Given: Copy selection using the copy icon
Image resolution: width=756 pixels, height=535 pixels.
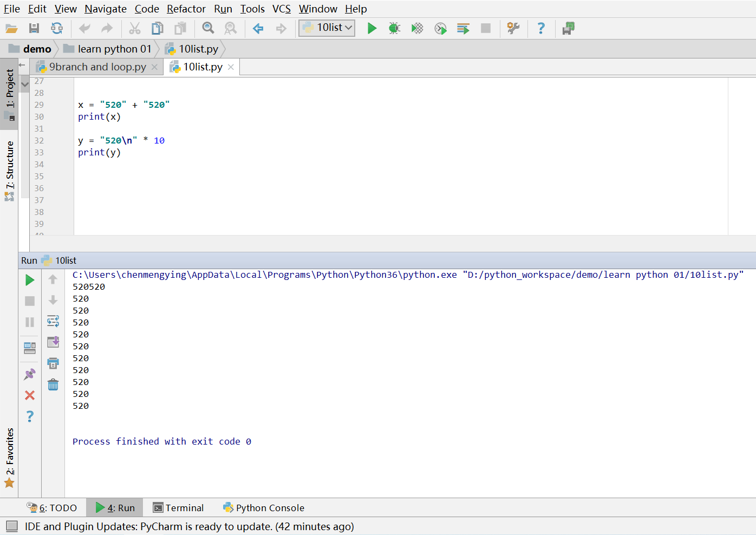Looking at the screenshot, I should [x=157, y=28].
